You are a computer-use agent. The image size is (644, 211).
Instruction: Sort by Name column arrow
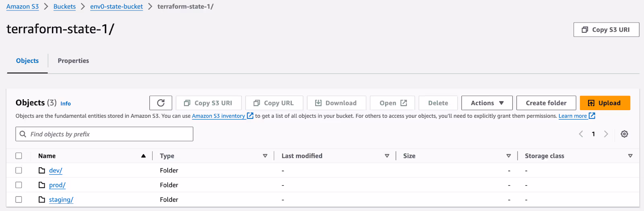[143, 156]
